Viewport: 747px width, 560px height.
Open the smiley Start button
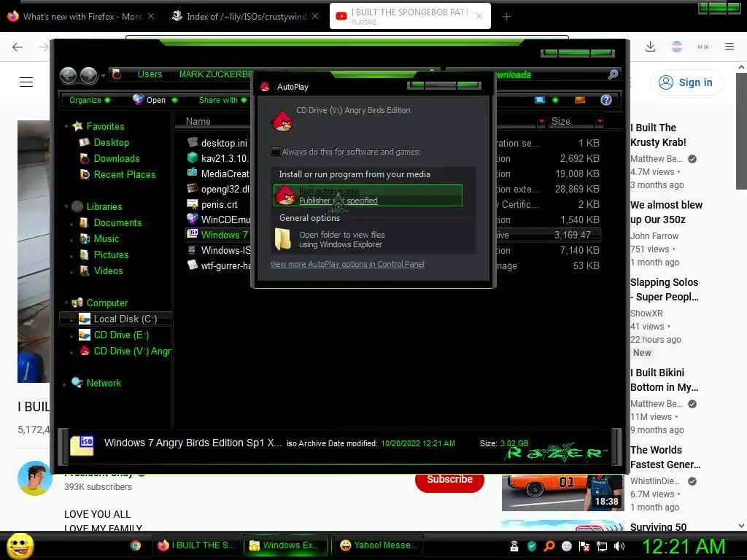click(x=20, y=545)
